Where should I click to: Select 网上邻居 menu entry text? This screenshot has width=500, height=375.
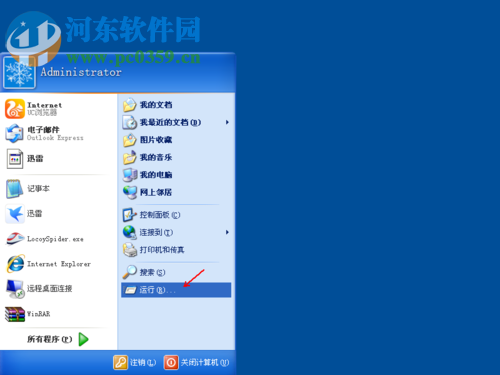click(156, 192)
